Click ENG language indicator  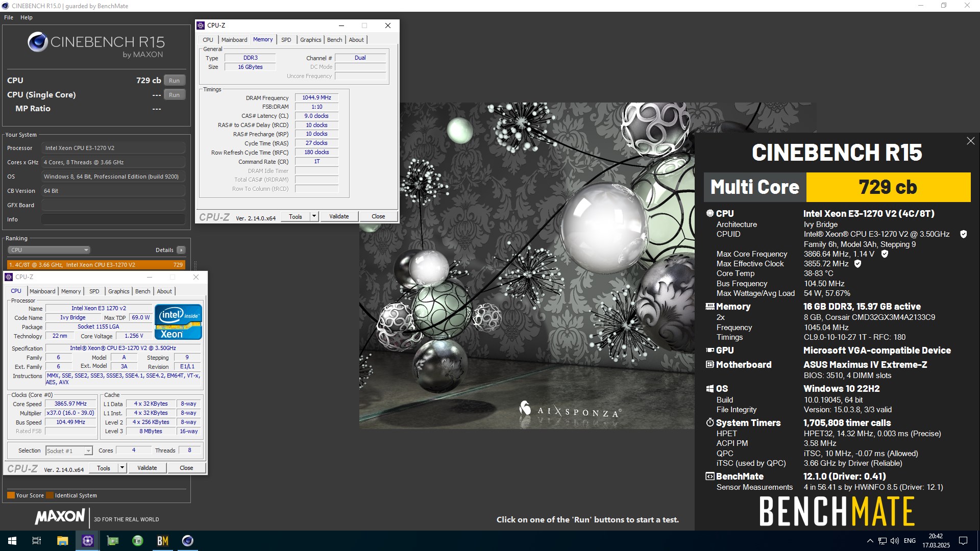click(910, 541)
